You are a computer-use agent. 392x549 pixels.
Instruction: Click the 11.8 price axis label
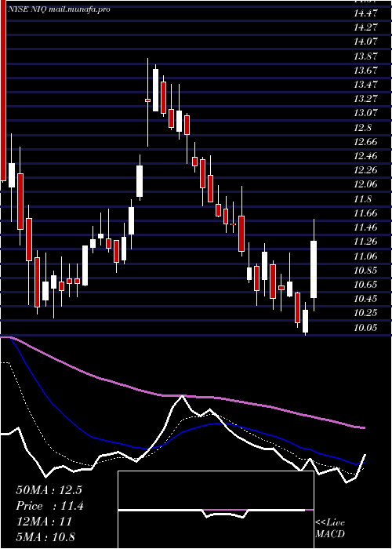362,199
